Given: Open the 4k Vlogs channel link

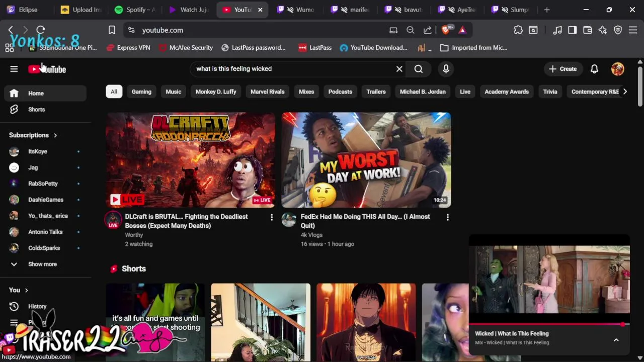Looking at the screenshot, I should 311,235.
